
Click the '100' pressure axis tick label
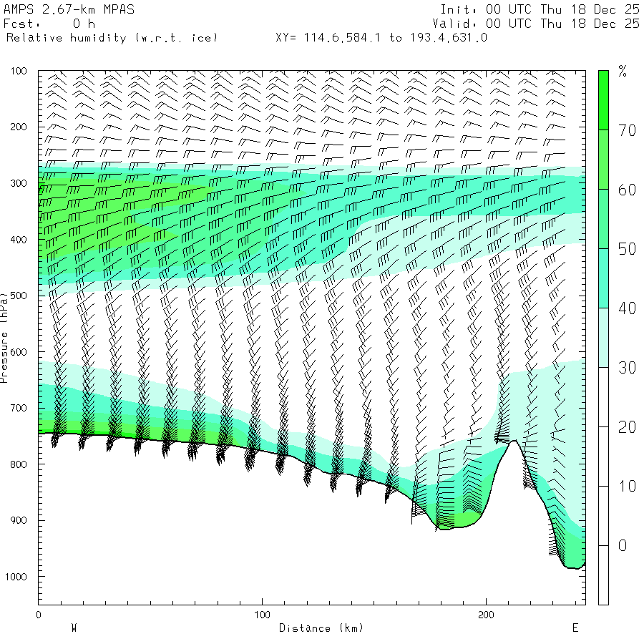click(19, 71)
